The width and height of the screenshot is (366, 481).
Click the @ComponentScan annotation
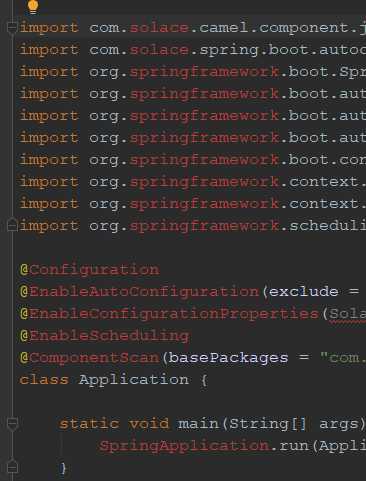point(90,358)
